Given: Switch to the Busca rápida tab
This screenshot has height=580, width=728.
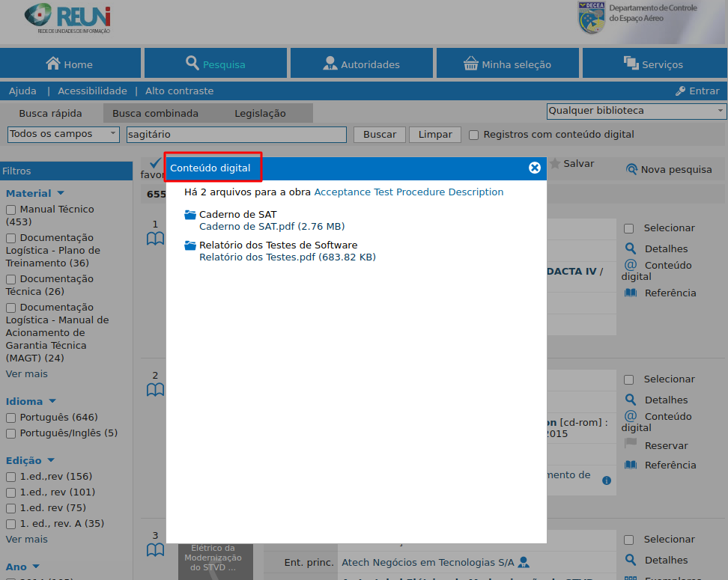Looking at the screenshot, I should tap(51, 113).
